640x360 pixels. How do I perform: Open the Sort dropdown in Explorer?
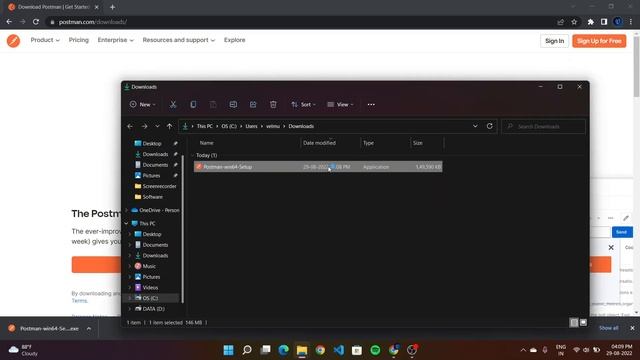303,104
